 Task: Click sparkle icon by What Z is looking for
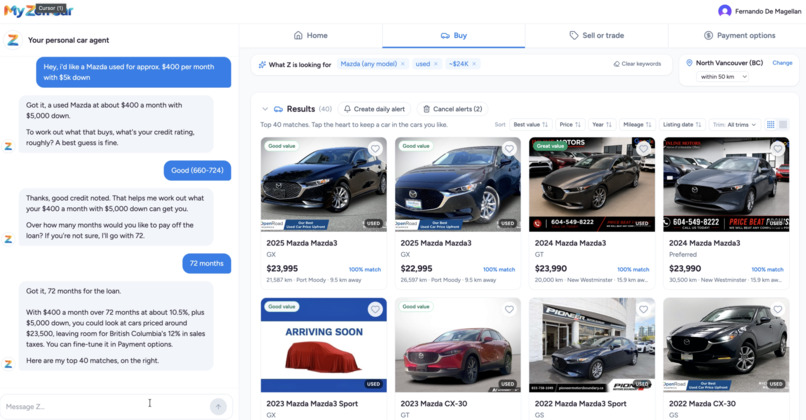tap(262, 65)
